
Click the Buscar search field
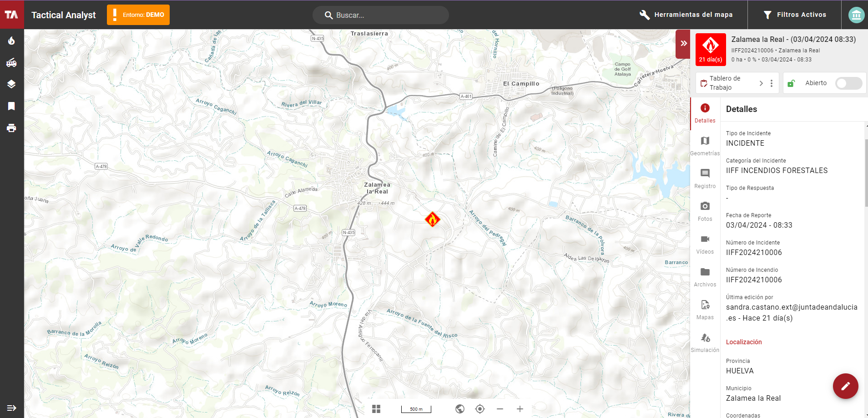point(387,15)
